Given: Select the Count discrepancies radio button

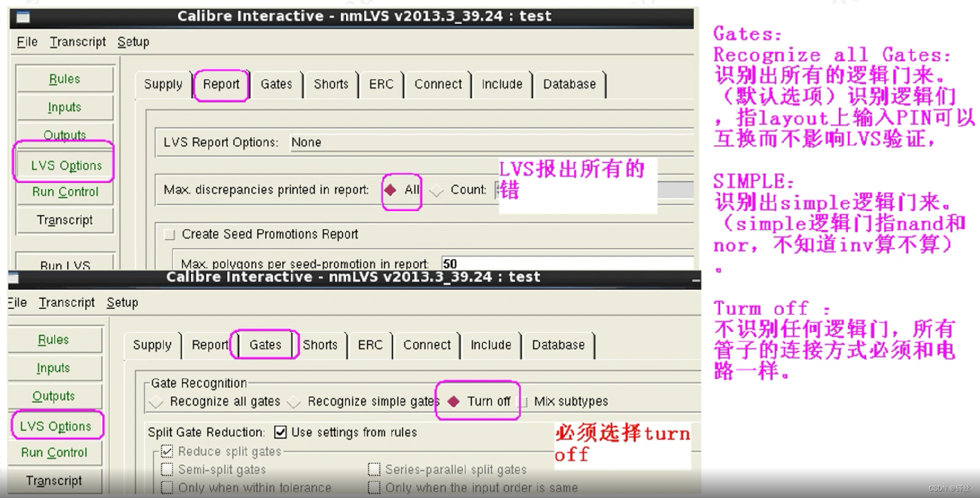Looking at the screenshot, I should click(x=436, y=190).
